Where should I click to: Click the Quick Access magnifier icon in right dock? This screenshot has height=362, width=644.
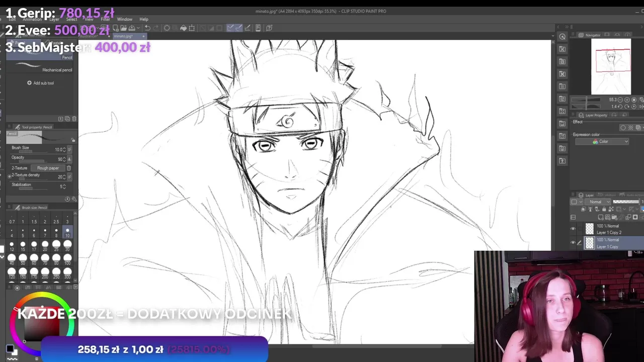562,37
